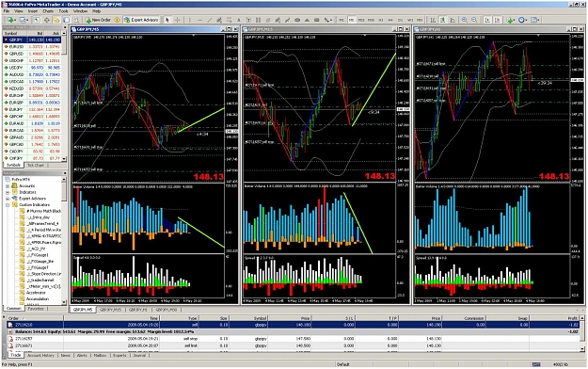The height and width of the screenshot is (369, 588).
Task: Open the Charts menu
Action: tap(48, 11)
